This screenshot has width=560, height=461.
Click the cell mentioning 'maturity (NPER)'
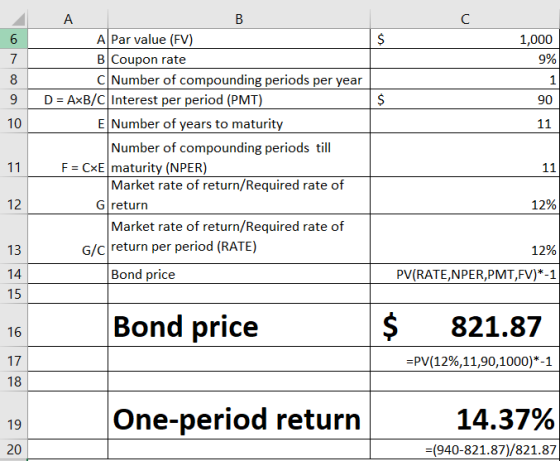pyautogui.click(x=239, y=155)
